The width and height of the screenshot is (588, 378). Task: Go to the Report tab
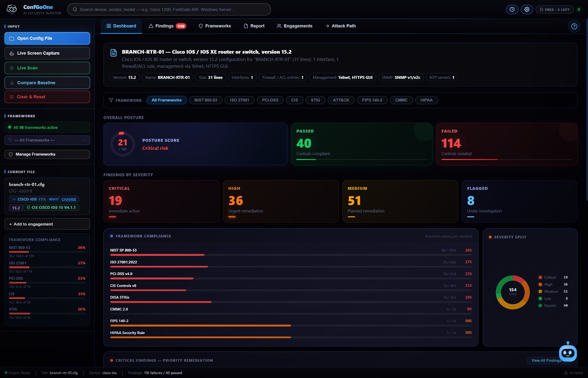tap(254, 26)
